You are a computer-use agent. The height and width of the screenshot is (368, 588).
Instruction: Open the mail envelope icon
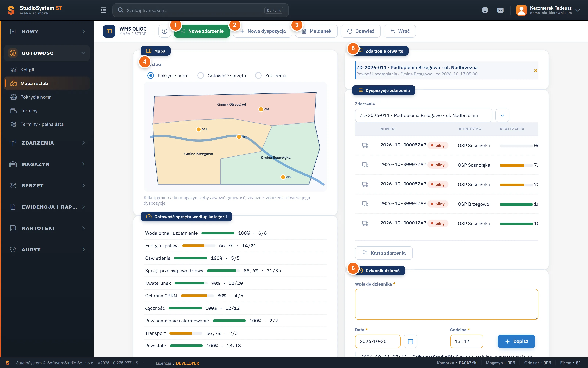pyautogui.click(x=500, y=10)
